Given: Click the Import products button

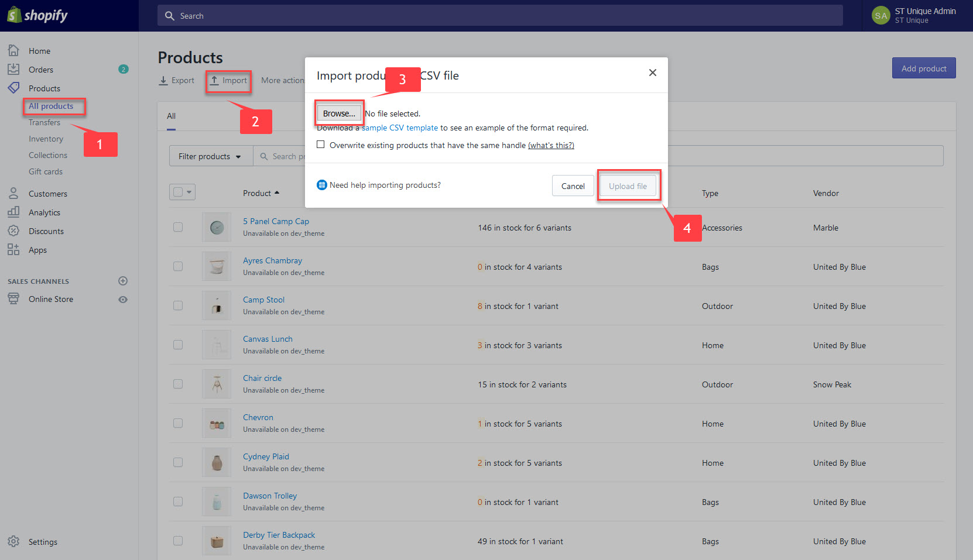Looking at the screenshot, I should [x=229, y=81].
